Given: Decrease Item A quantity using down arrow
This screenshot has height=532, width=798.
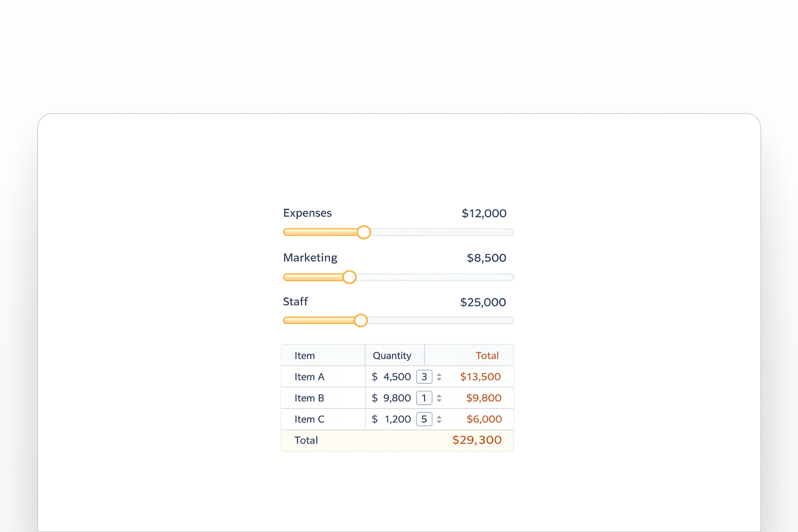Looking at the screenshot, I should 439,379.
